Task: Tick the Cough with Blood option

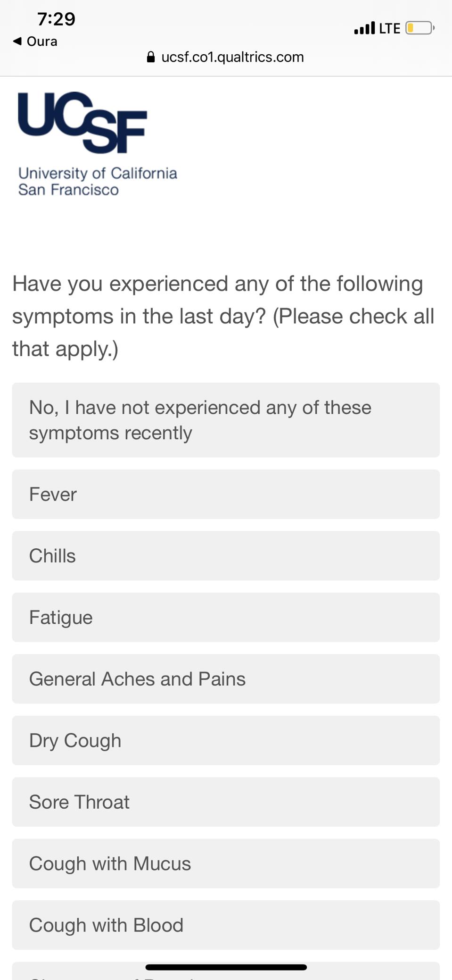Action: tap(226, 925)
